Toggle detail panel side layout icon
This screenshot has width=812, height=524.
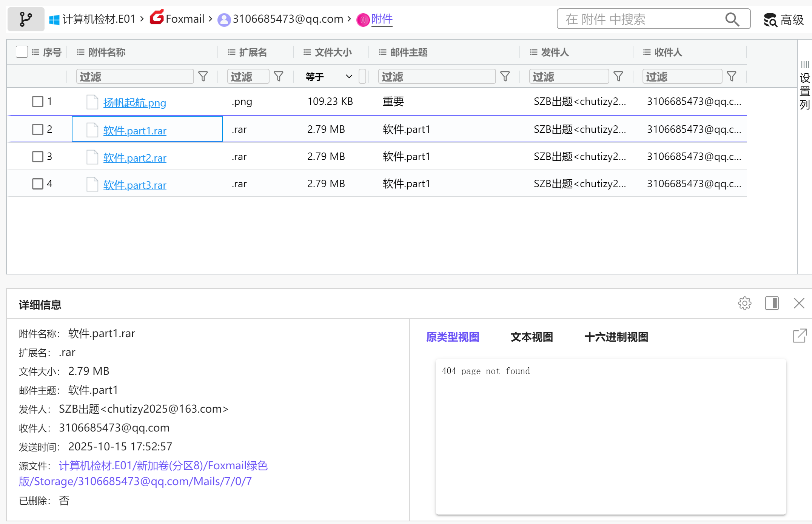click(x=772, y=303)
